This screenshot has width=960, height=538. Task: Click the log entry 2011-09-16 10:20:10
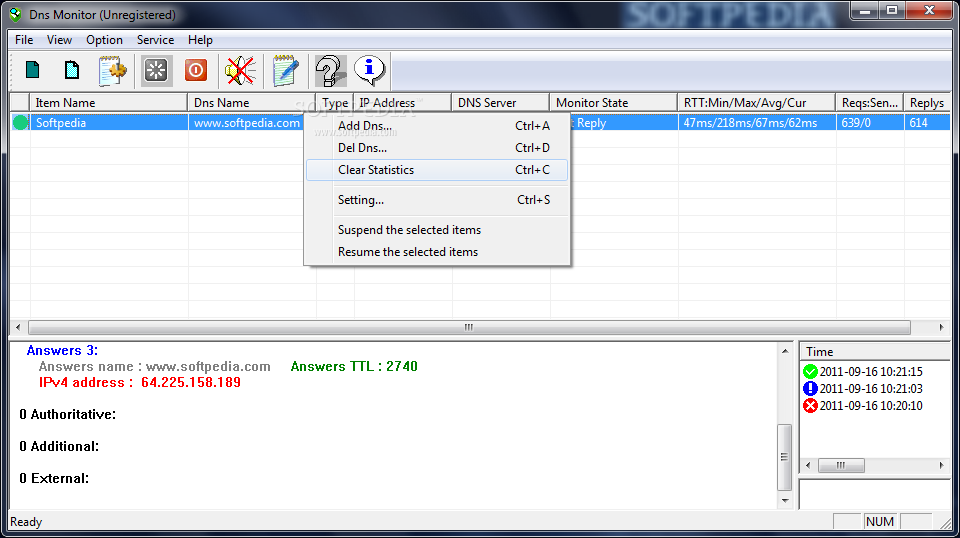[871, 406]
